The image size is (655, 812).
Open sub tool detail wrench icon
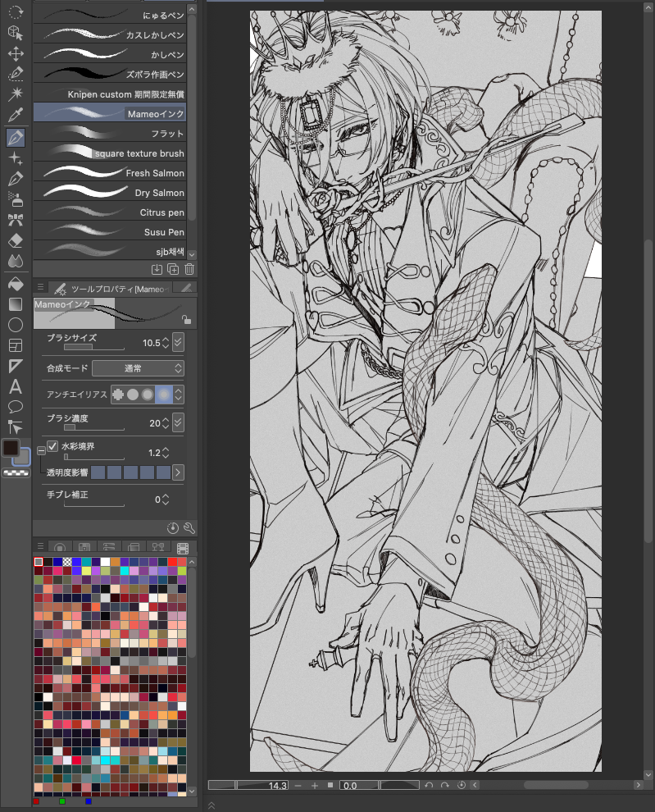(x=189, y=527)
